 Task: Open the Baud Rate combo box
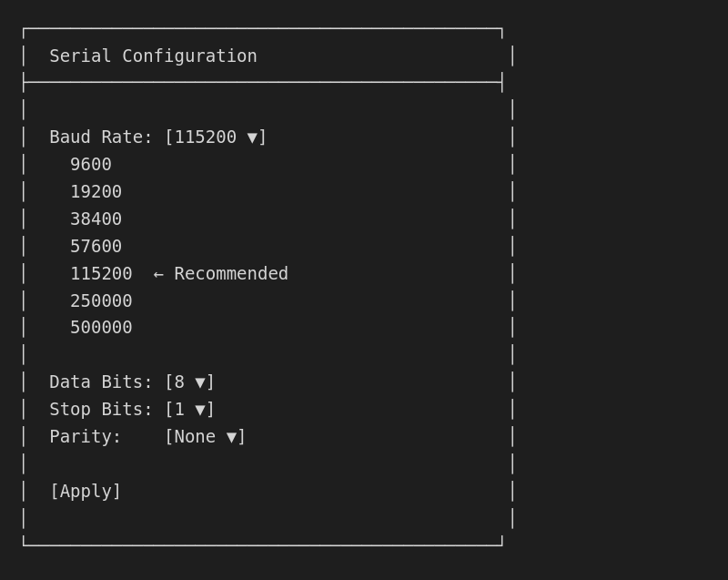[216, 137]
